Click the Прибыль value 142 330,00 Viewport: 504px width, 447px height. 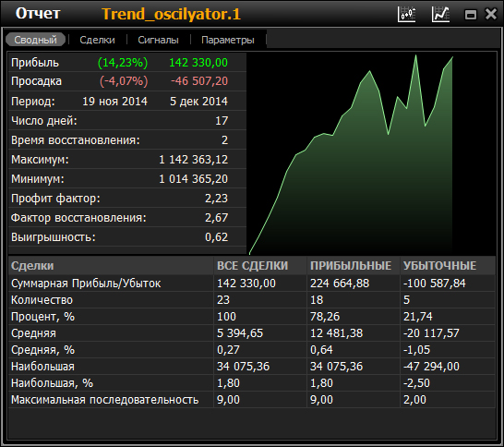pyautogui.click(x=198, y=63)
